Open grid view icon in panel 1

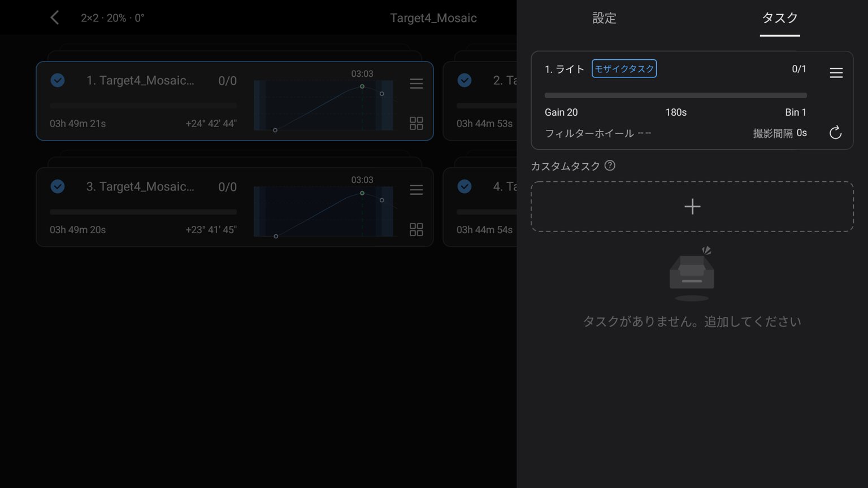(416, 123)
